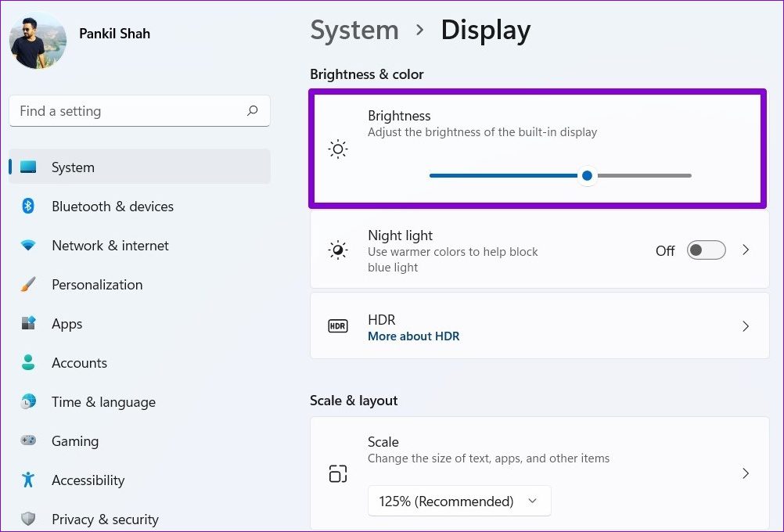Open the More about HDR link
The image size is (784, 532).
coord(413,336)
